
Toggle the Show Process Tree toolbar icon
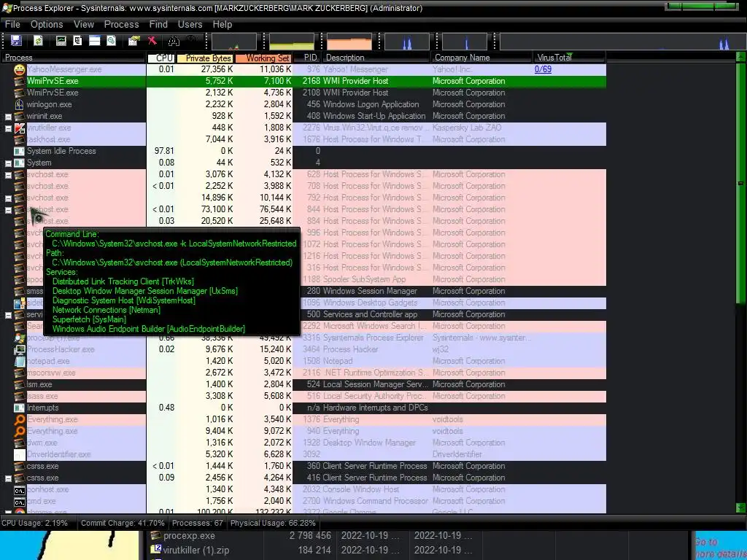coord(77,41)
